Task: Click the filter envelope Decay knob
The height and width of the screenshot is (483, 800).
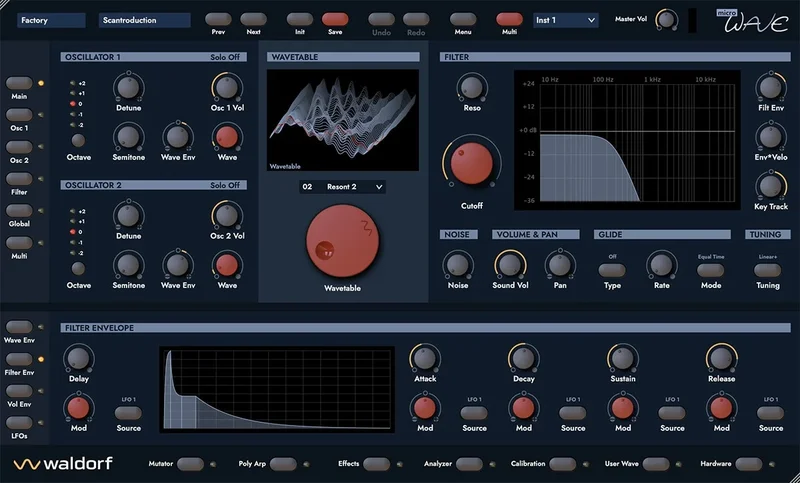Action: point(523,359)
